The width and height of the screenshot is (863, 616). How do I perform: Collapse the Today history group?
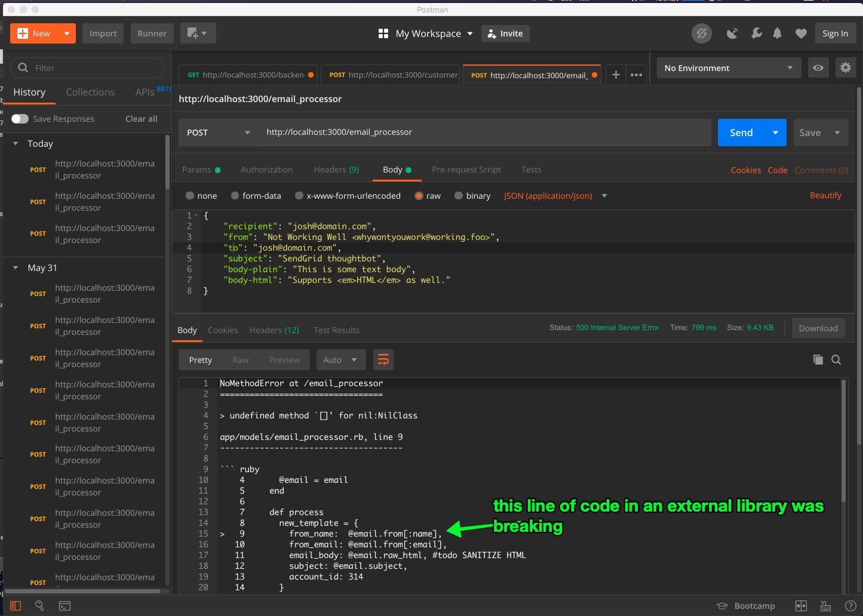coord(16,144)
